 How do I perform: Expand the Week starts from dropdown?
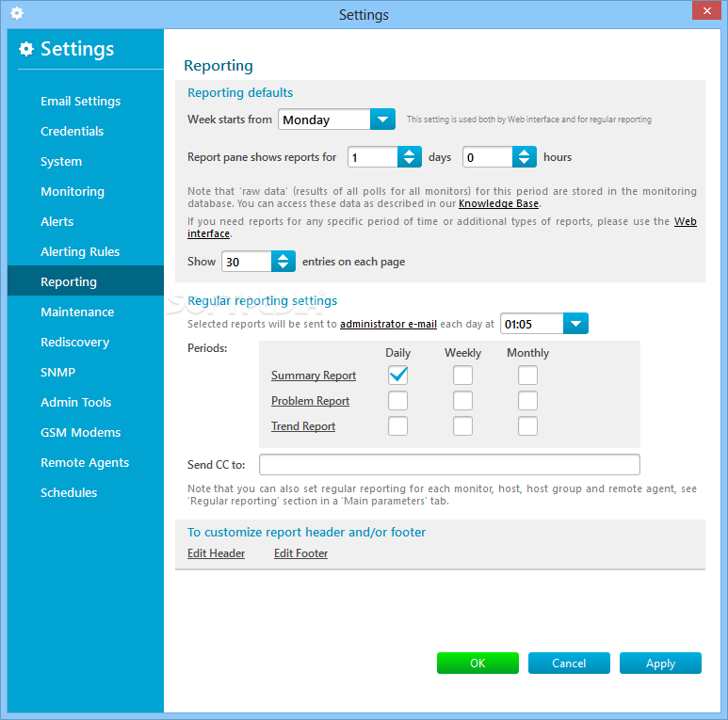[382, 120]
